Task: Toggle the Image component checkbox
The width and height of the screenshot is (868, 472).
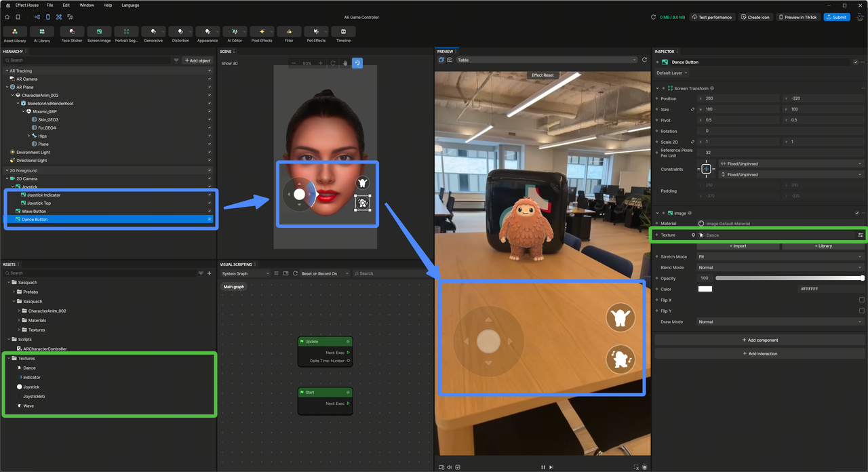Action: coord(857,213)
